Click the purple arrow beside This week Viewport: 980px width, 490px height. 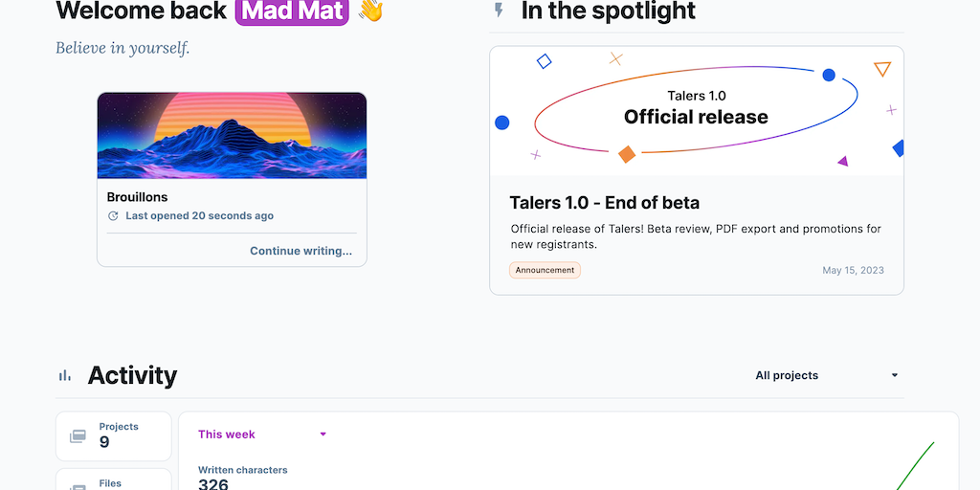coord(323,434)
